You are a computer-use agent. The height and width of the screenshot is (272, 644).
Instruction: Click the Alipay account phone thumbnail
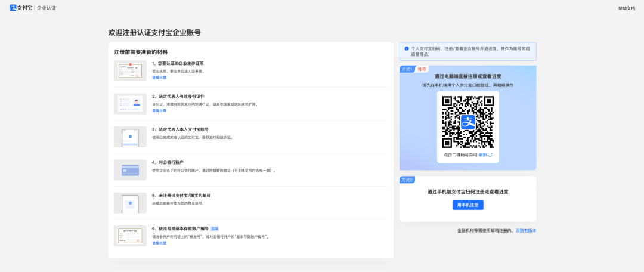tap(130, 137)
